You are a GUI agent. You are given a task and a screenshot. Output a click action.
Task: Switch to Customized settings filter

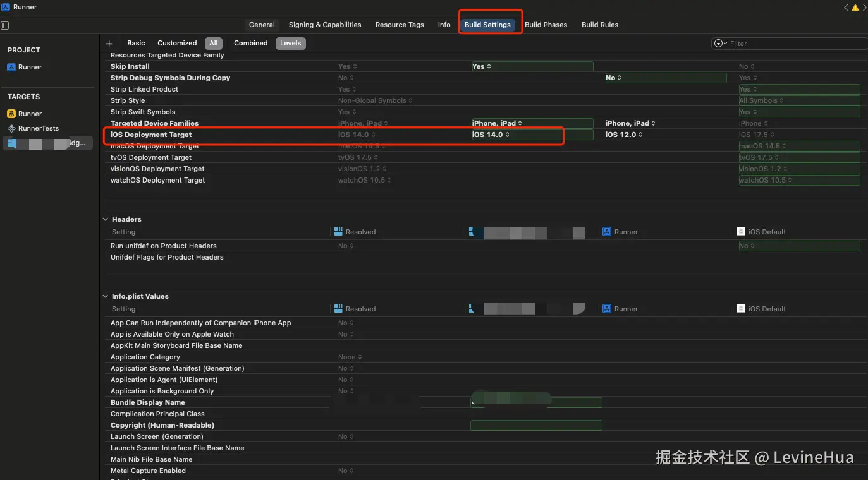[x=177, y=43]
